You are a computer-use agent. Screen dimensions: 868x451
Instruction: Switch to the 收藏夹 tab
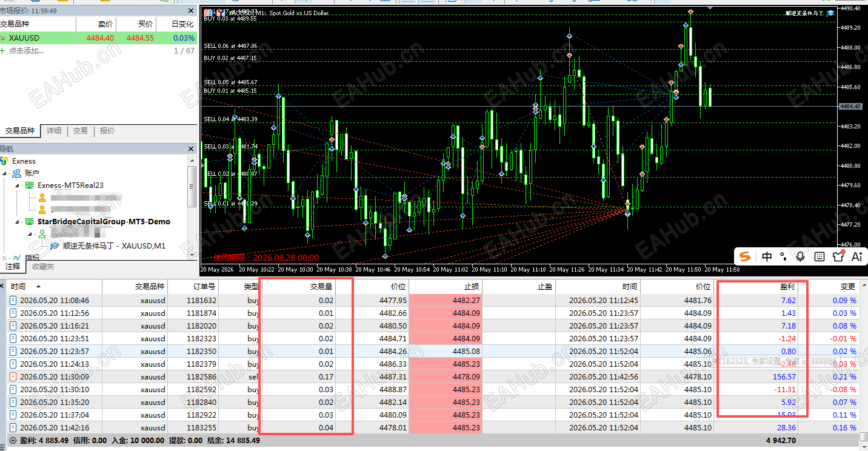click(x=43, y=266)
